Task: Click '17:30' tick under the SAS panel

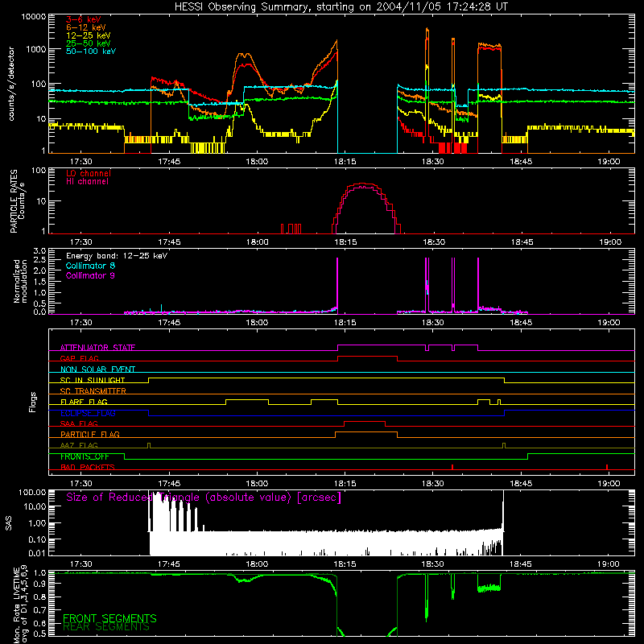Action: (x=81, y=564)
